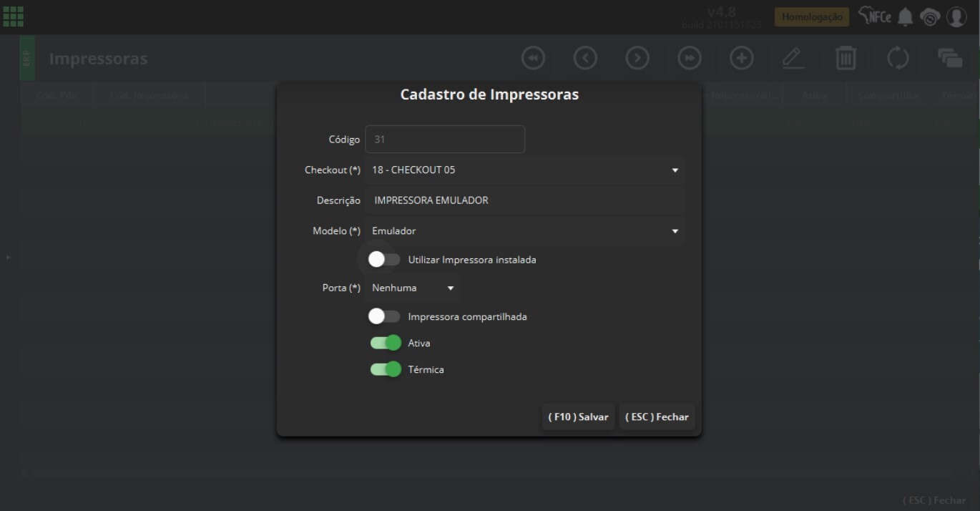
Task: Open the chat bubbles icon
Action: click(950, 59)
